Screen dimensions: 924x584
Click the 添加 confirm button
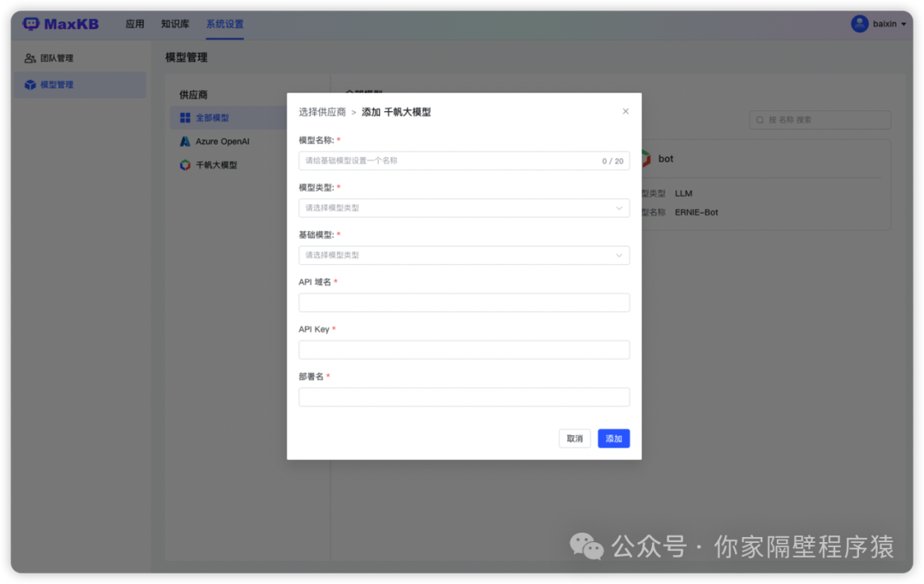point(613,438)
